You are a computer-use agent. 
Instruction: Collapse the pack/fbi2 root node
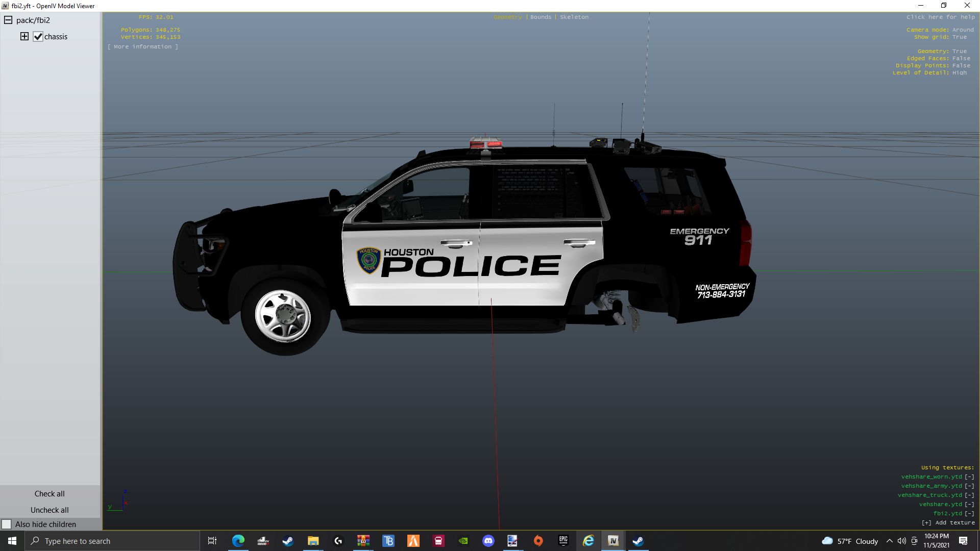[8, 20]
